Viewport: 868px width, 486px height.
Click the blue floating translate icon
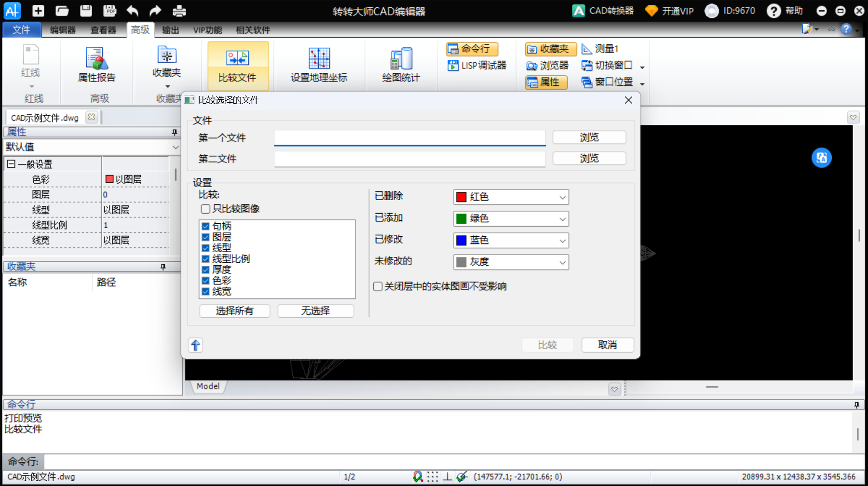click(822, 158)
